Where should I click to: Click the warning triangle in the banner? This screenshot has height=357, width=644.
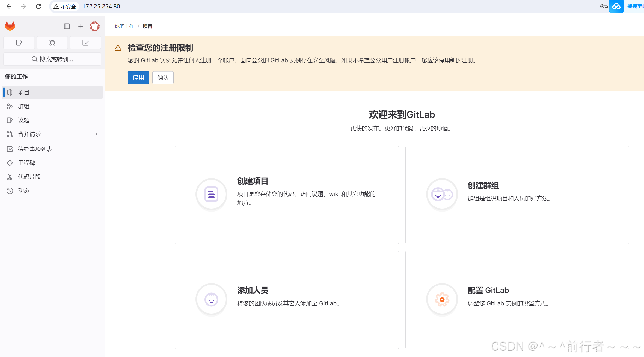click(x=118, y=48)
